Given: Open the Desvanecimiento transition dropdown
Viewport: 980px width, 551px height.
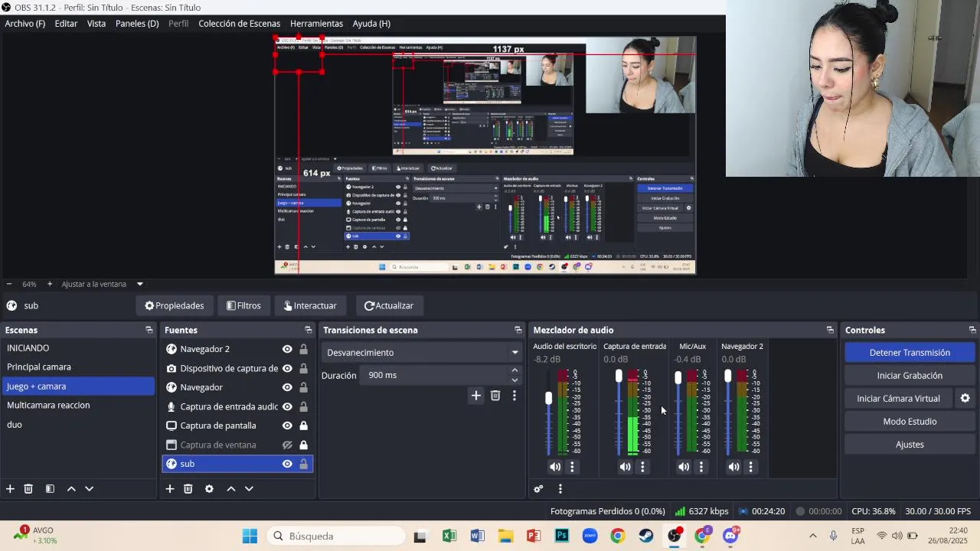Looking at the screenshot, I should point(421,353).
